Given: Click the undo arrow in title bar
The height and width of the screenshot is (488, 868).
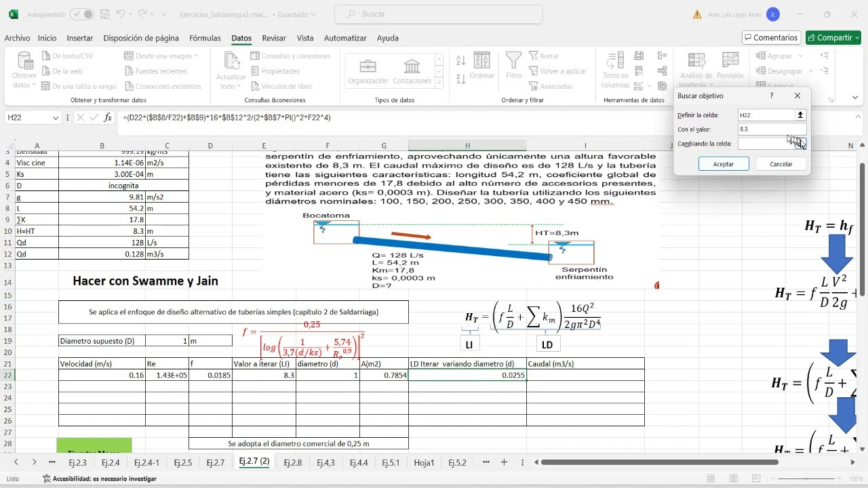Looking at the screenshot, I should [x=120, y=14].
